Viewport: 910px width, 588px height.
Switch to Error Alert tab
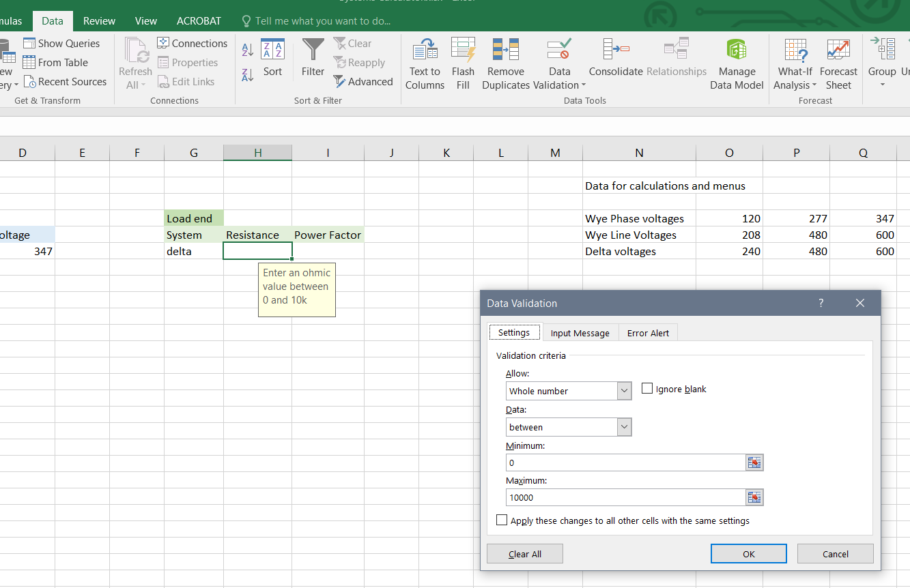tap(648, 333)
